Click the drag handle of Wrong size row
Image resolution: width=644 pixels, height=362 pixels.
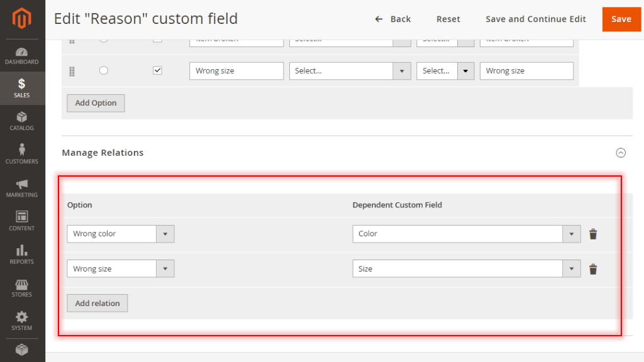72,72
